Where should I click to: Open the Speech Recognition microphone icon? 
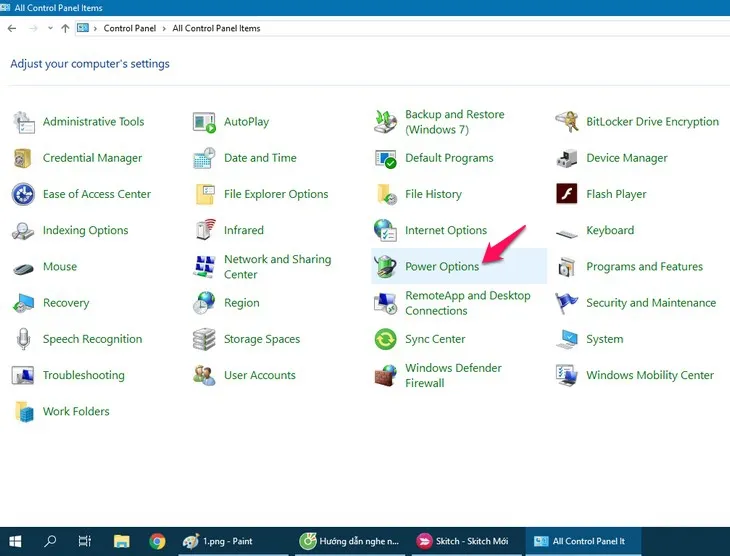tap(23, 339)
